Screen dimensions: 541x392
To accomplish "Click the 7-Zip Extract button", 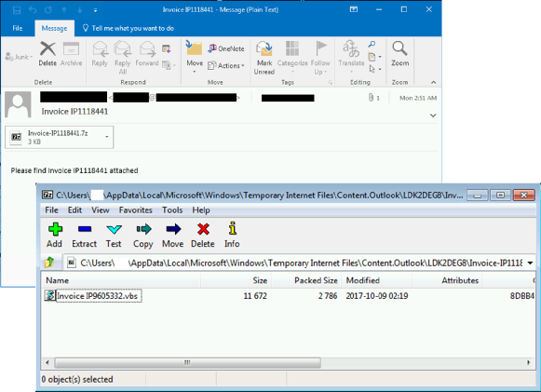I will click(x=84, y=235).
